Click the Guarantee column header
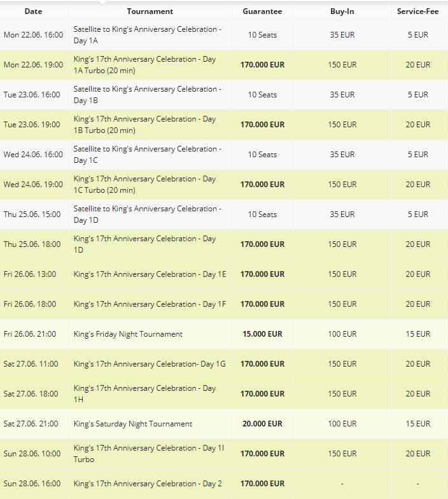The width and height of the screenshot is (448, 499). tap(262, 11)
